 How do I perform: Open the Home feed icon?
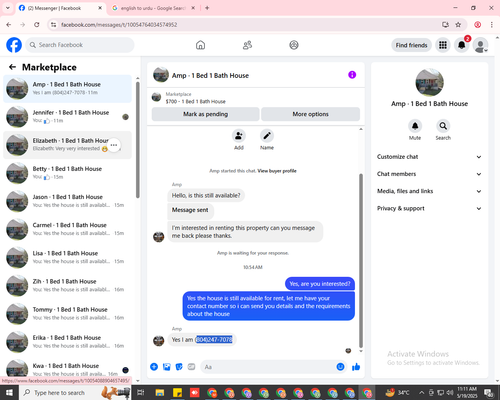[x=200, y=45]
